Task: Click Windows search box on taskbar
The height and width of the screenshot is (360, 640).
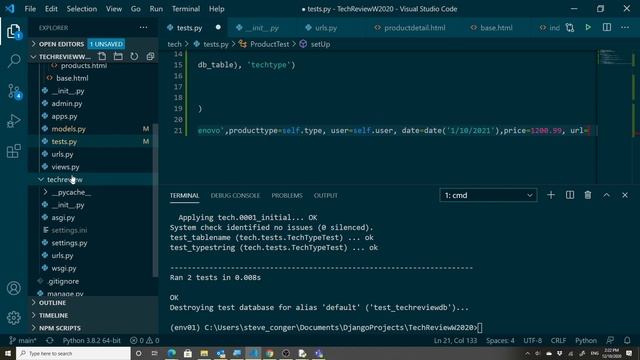Action: [x=73, y=353]
